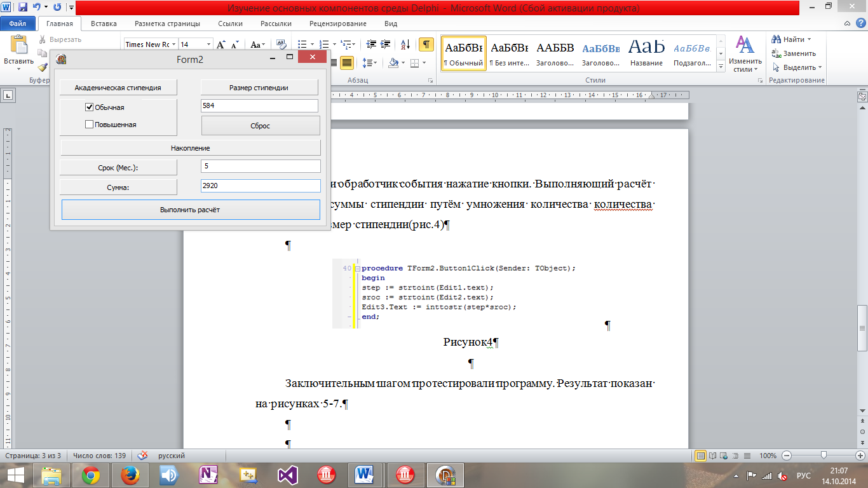
Task: Open the font name dropdown Times New Roman
Action: (173, 44)
